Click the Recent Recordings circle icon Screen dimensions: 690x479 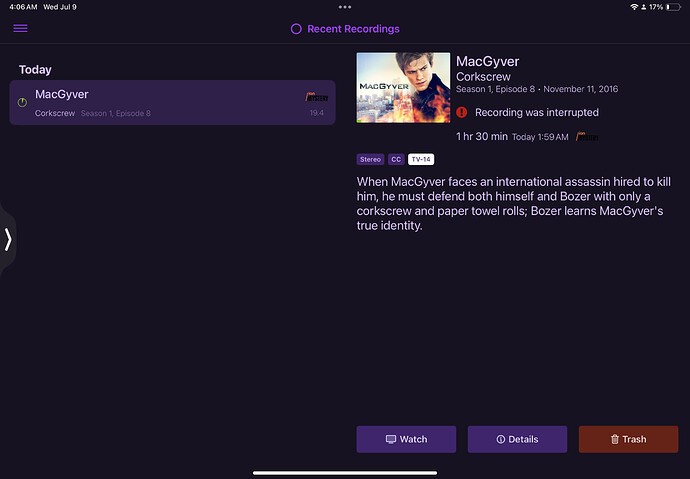point(296,29)
